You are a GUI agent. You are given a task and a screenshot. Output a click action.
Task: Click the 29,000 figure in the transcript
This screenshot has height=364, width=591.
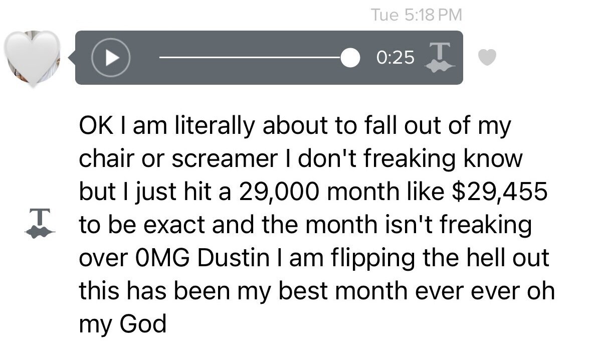(x=279, y=192)
